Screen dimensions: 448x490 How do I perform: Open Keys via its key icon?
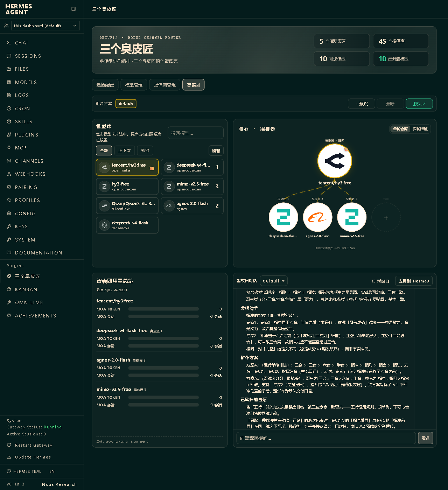[9, 226]
